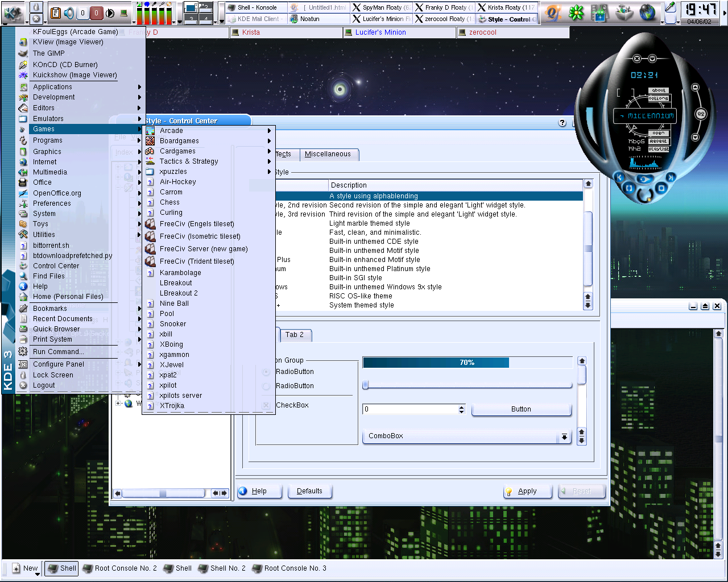Open the KDE K menu launcher
Viewport: 728px width, 582px height.
pyautogui.click(x=13, y=13)
